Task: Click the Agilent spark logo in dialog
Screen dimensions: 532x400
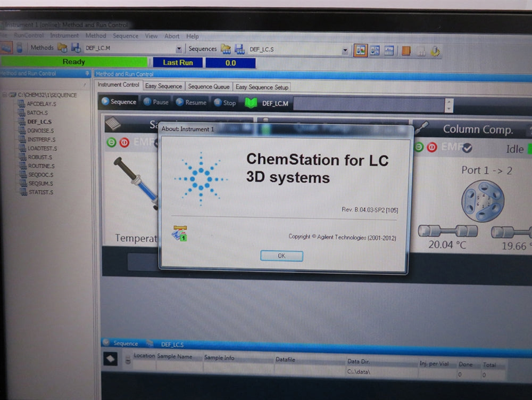Action: (x=201, y=178)
